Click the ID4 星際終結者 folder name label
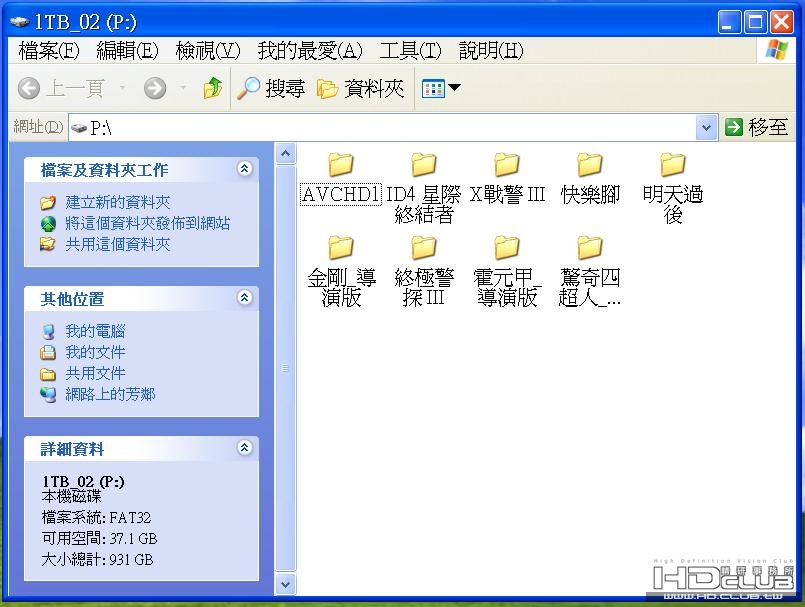This screenshot has height=607, width=805. 424,204
